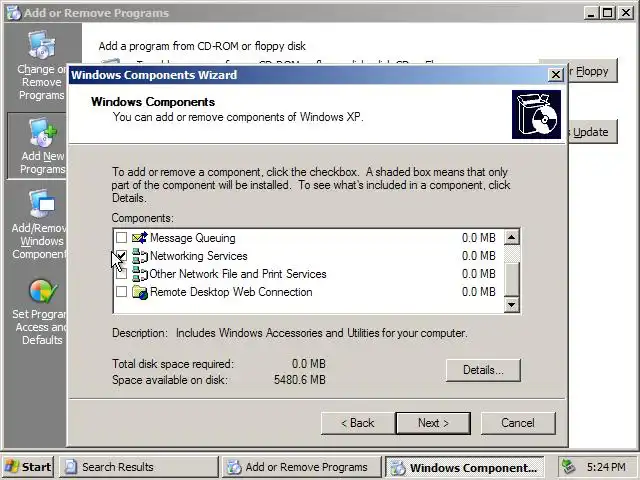The height and width of the screenshot is (480, 640).
Task: Click the network system tray icon
Action: click(568, 467)
